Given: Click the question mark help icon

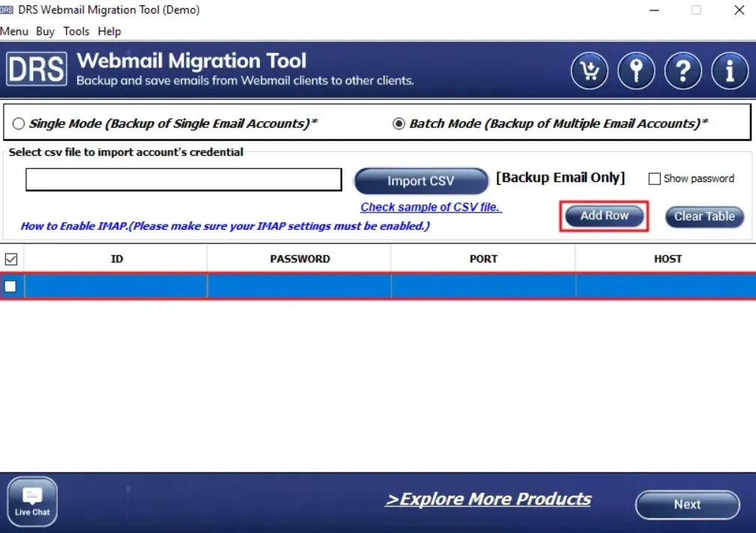Looking at the screenshot, I should point(683,72).
